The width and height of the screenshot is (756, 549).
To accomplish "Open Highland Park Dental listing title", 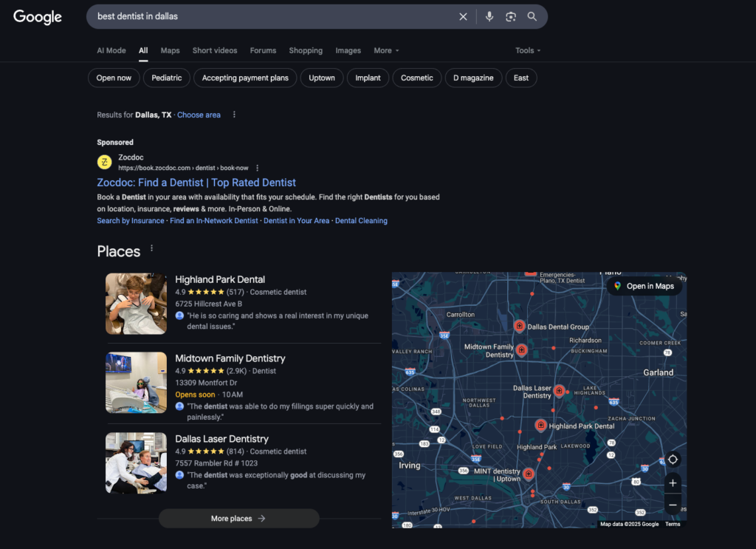I will point(220,279).
